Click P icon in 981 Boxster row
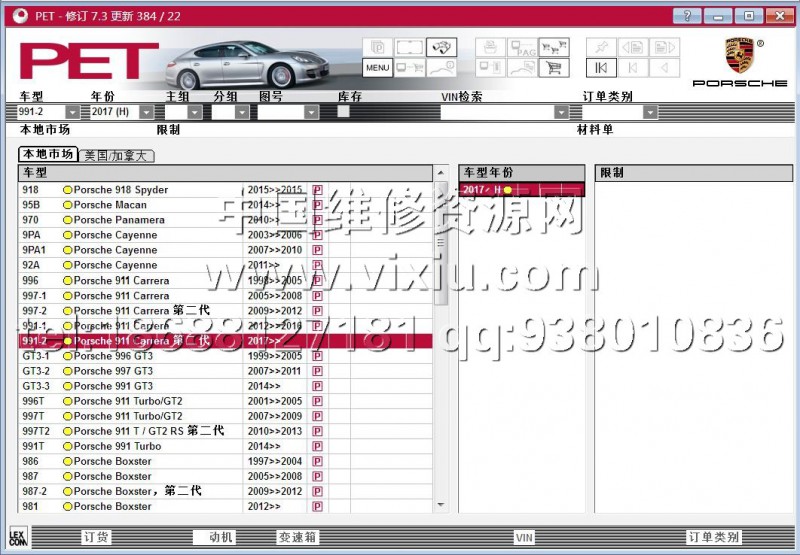This screenshot has height=555, width=800. [x=317, y=507]
